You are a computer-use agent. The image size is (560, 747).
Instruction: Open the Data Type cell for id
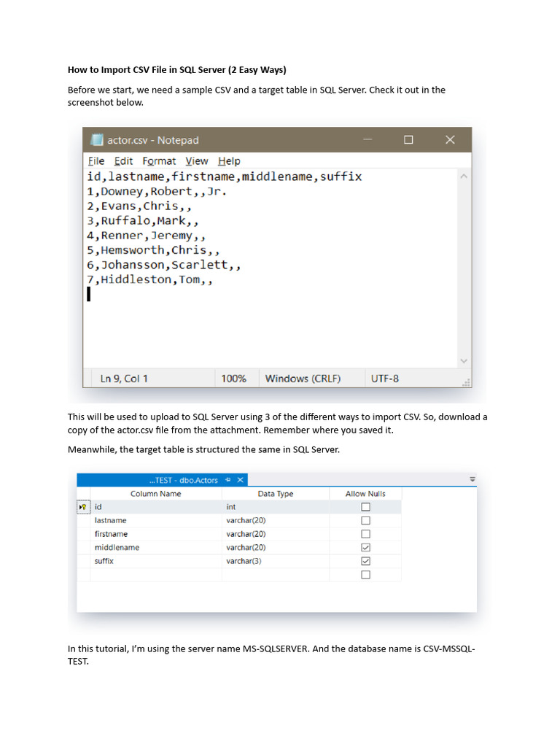[x=276, y=507]
